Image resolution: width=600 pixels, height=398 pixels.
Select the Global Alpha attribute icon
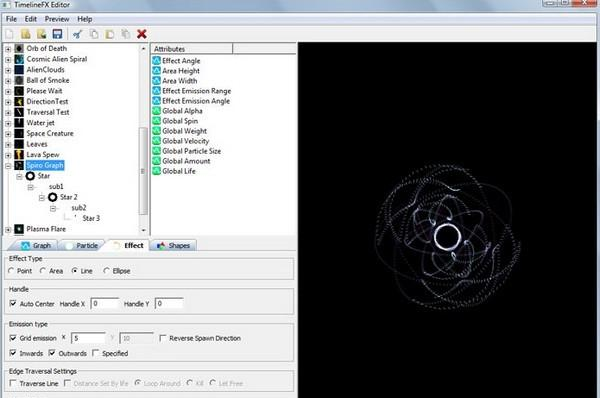tap(156, 111)
